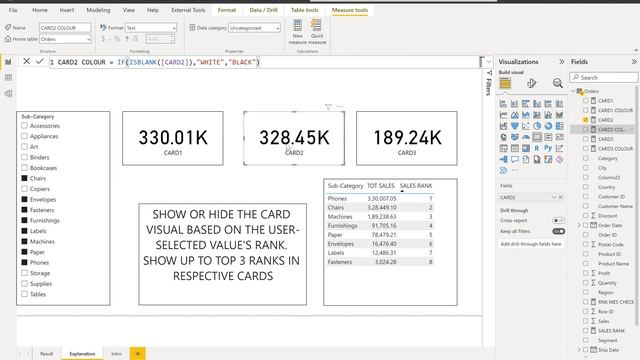Check Tables in Sub-Category slicer
Screen dimensions: 640x360
[24, 294]
